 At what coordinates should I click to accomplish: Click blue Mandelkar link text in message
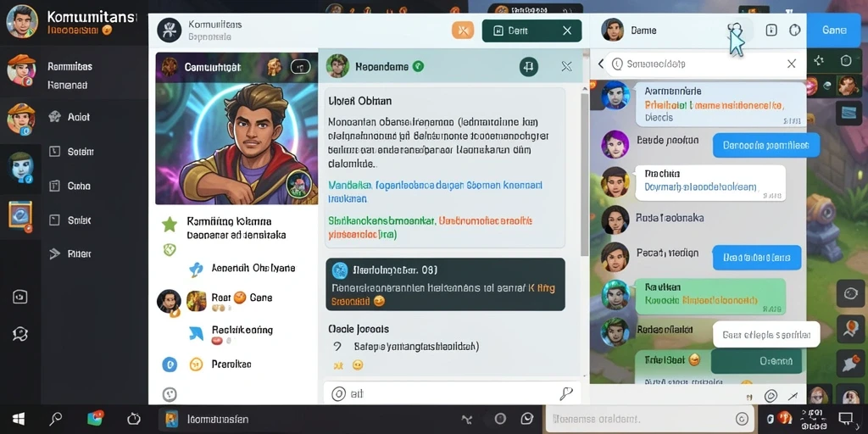[350, 185]
